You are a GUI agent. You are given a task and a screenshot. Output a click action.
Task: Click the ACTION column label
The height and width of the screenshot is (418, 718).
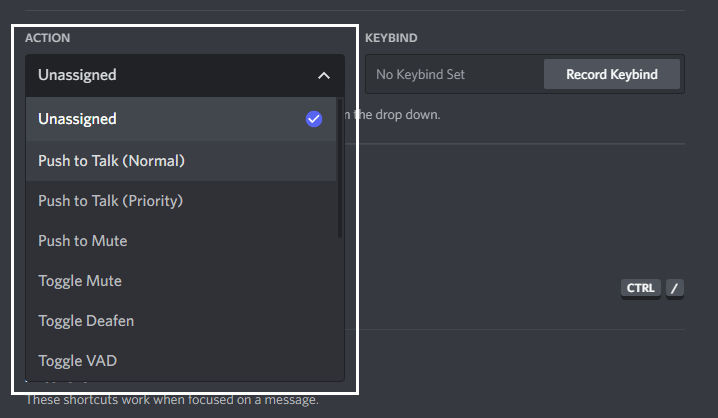pyautogui.click(x=48, y=38)
